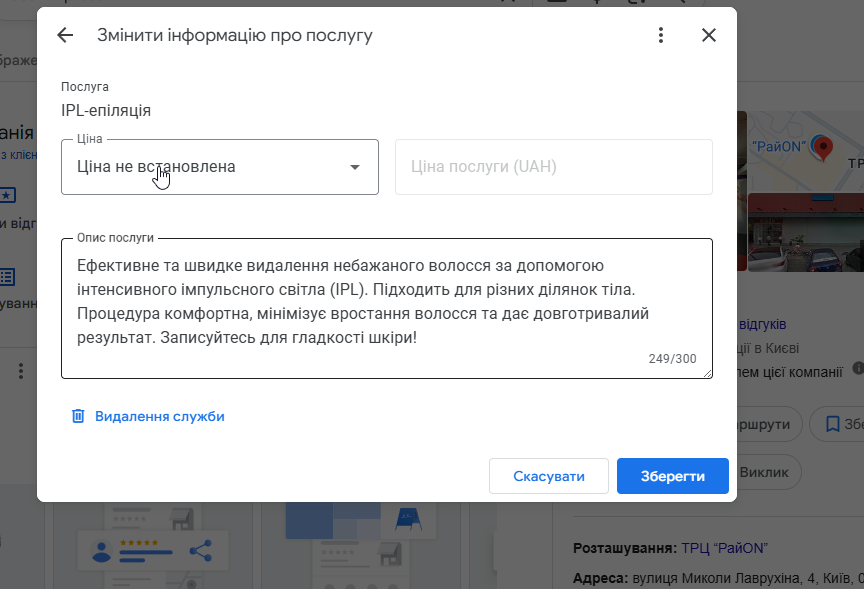Click the user avatar icon in bottom illustration
The height and width of the screenshot is (589, 864).
(101, 552)
